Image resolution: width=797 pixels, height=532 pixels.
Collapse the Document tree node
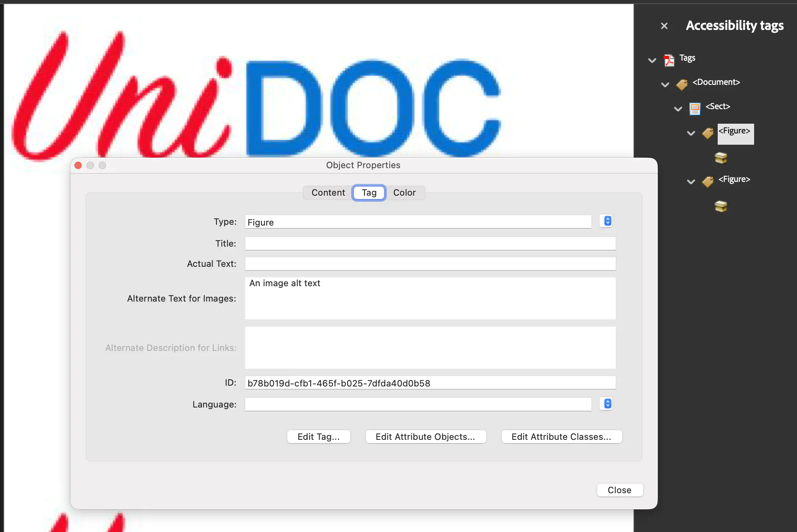pyautogui.click(x=665, y=85)
